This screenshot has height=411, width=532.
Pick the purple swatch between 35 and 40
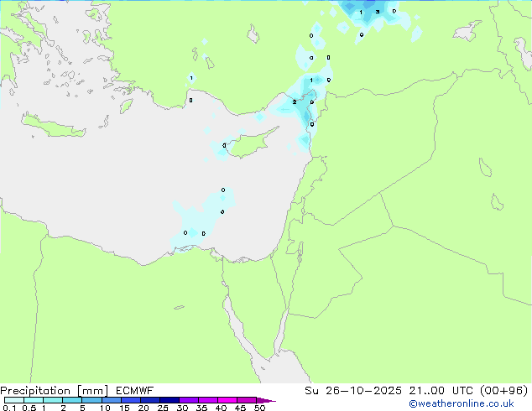(x=208, y=400)
